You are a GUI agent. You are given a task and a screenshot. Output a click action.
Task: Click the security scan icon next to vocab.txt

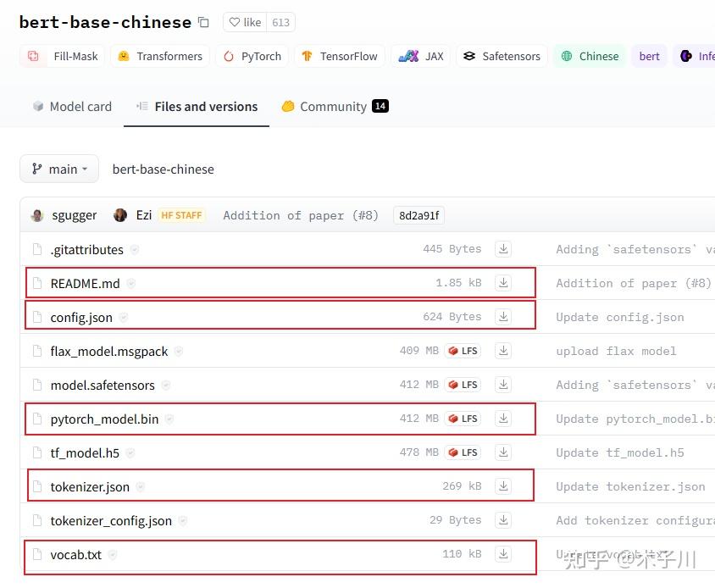pyautogui.click(x=113, y=555)
